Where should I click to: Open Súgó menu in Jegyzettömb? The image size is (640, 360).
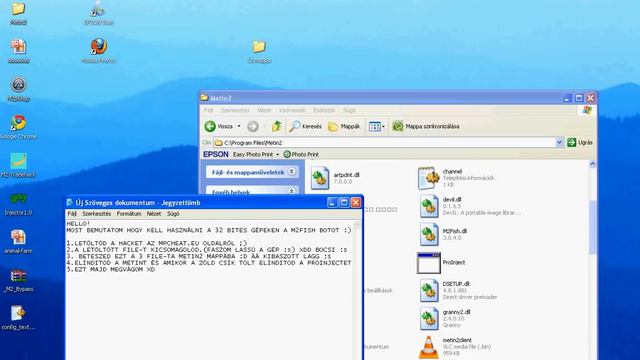tap(173, 214)
